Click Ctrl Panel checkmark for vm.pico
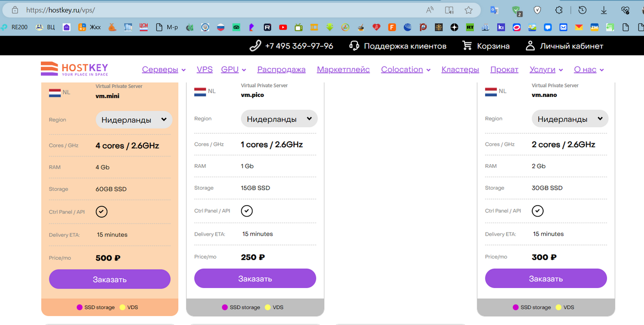This screenshot has width=644, height=325. 247,211
